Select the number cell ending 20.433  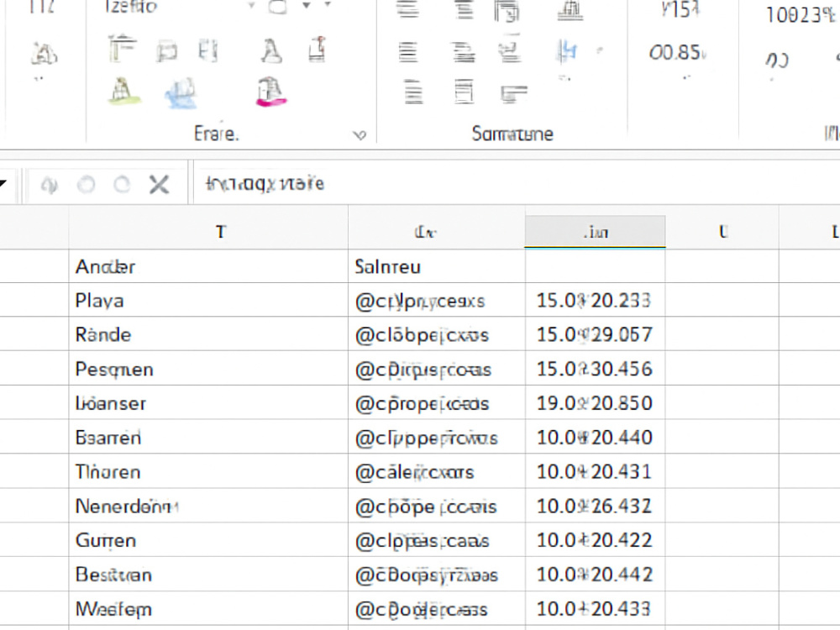[x=596, y=608]
